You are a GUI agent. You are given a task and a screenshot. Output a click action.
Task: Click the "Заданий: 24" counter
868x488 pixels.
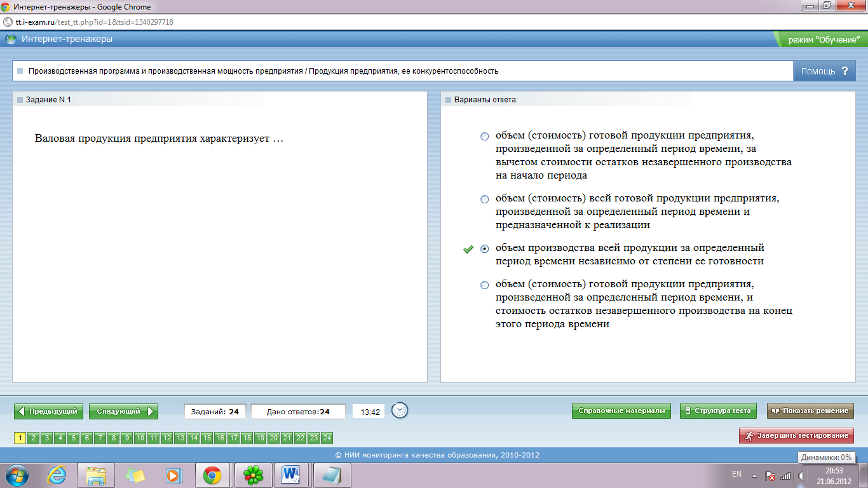(x=215, y=412)
